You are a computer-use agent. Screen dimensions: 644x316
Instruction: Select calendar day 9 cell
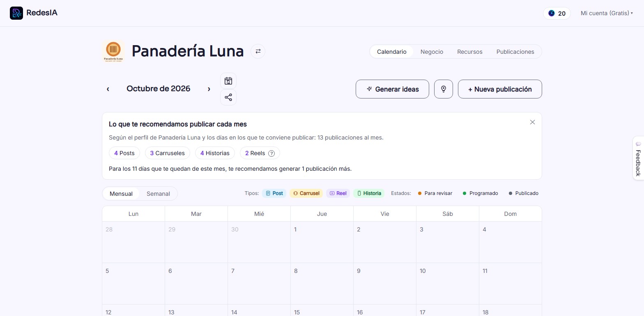[x=385, y=284]
